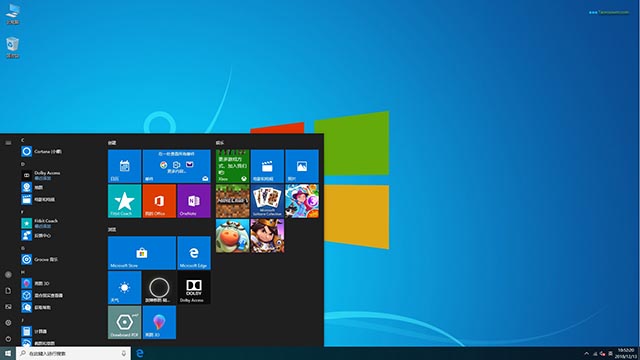Jump via the letter C list header

click(23, 140)
